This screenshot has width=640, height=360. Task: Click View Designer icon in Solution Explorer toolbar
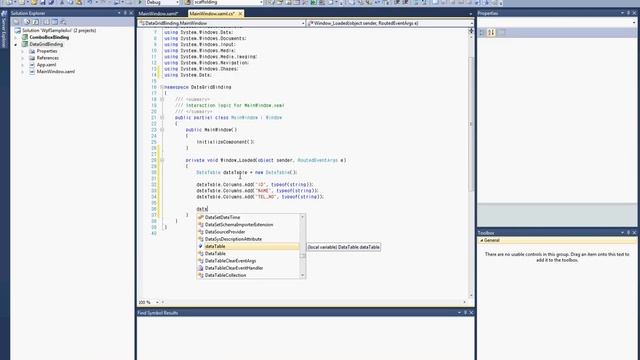pyautogui.click(x=55, y=22)
